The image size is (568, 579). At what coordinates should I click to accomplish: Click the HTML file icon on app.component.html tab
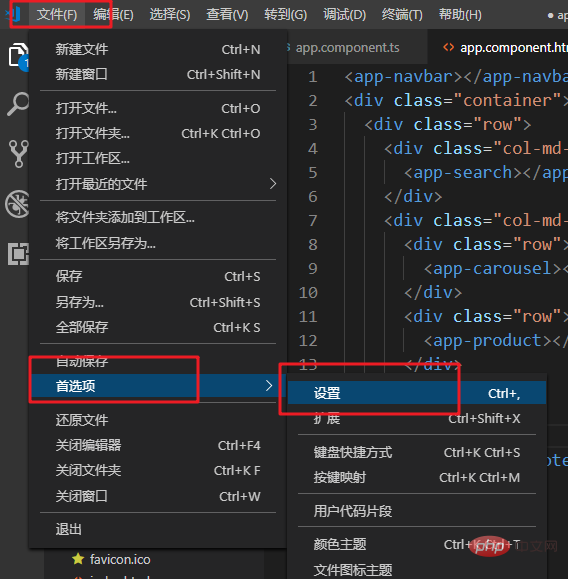coord(448,47)
